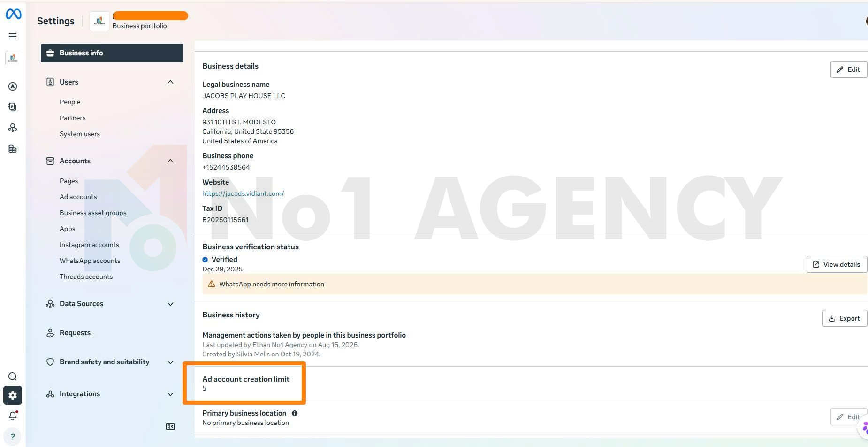Click the address line 931 10TH ST. MODESTO
Viewport: 868px width, 447px height.
pyautogui.click(x=239, y=122)
